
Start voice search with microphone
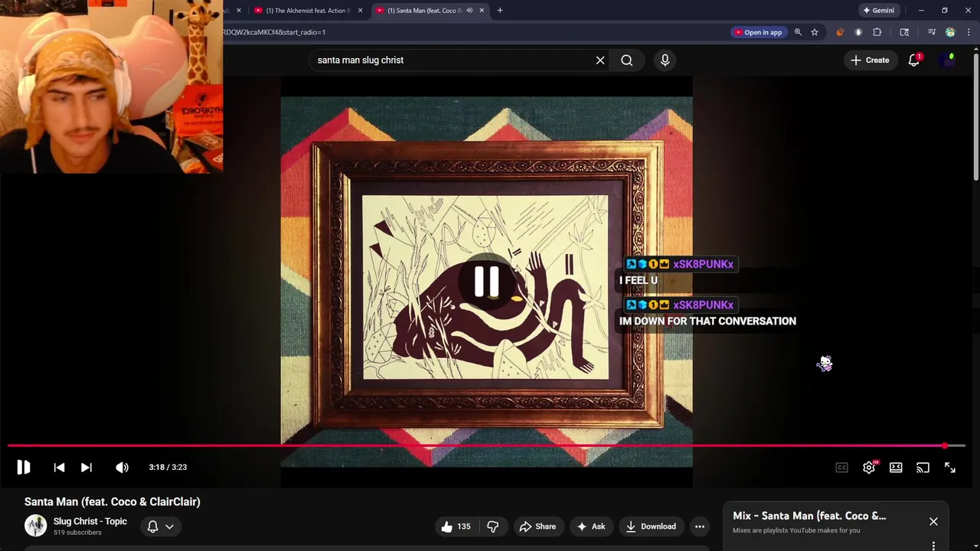pos(665,60)
